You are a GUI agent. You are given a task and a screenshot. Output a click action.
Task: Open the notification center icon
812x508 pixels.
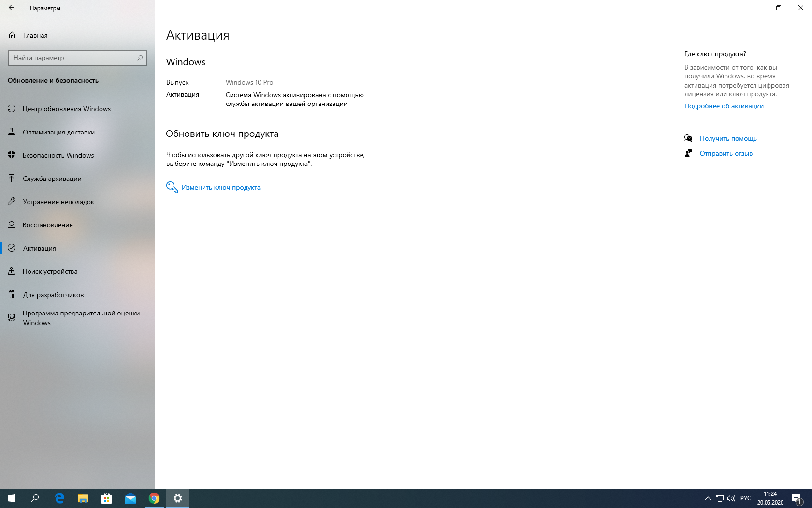797,498
